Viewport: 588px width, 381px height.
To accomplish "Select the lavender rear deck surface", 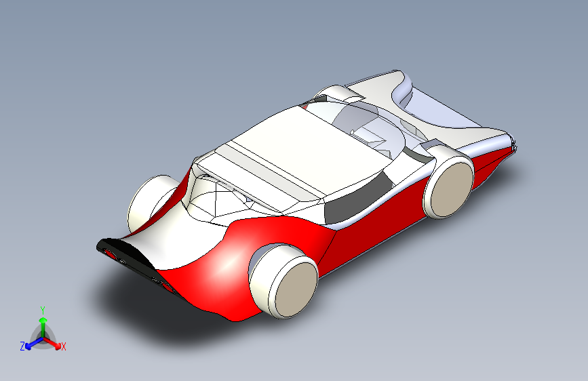I will click(x=441, y=108).
